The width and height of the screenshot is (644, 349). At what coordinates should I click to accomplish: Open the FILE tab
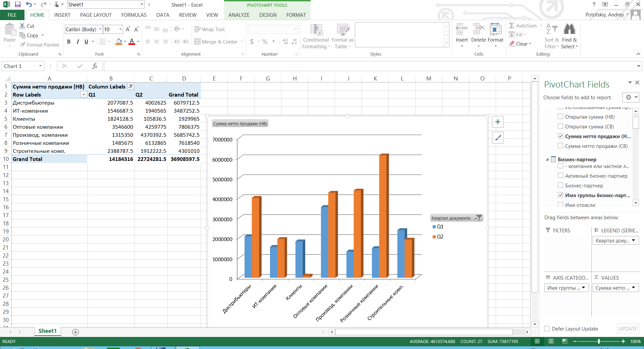pos(12,15)
